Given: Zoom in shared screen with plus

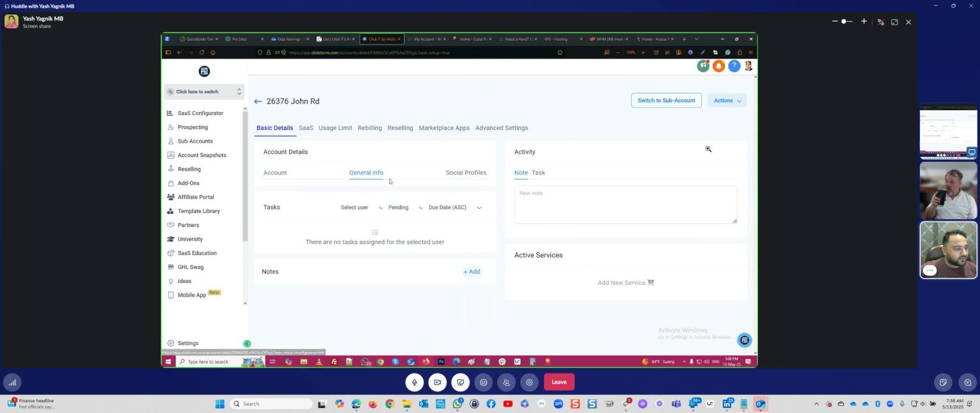Looking at the screenshot, I should coord(864,22).
